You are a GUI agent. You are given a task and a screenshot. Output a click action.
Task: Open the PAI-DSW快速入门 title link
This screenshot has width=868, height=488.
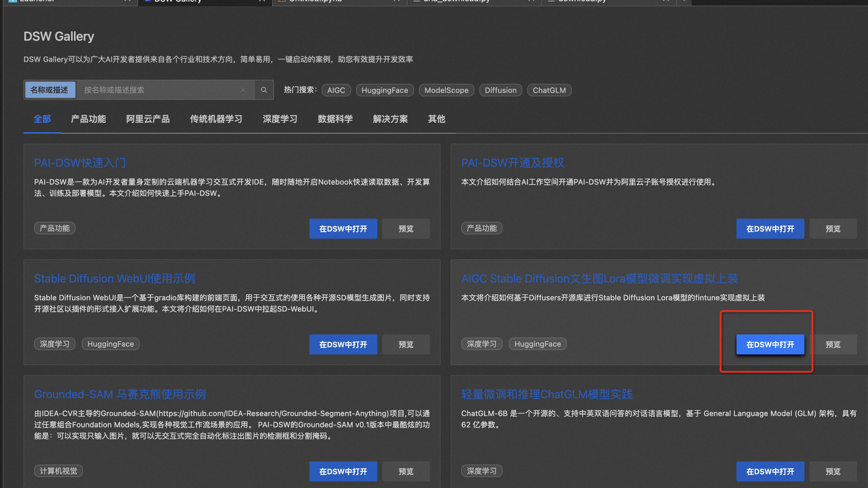[x=80, y=163]
